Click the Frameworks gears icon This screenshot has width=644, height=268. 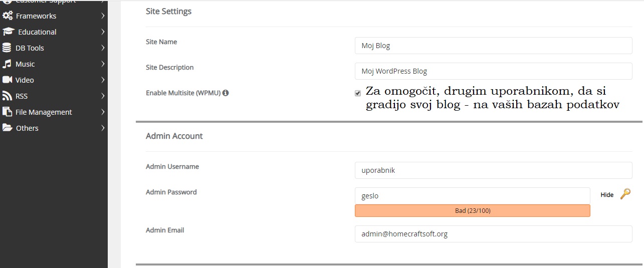coord(8,16)
